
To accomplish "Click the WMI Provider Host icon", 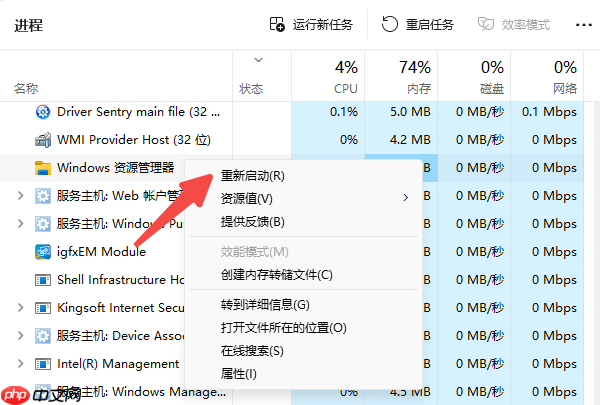I will pos(43,140).
